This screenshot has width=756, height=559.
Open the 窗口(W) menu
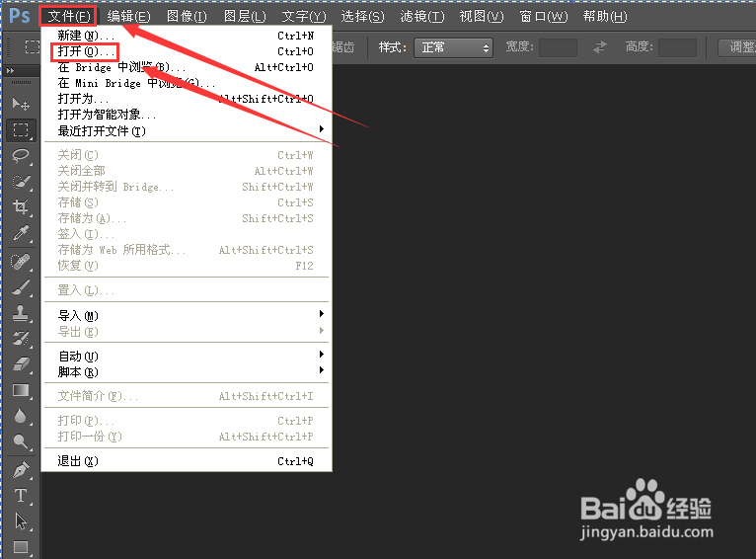(544, 16)
